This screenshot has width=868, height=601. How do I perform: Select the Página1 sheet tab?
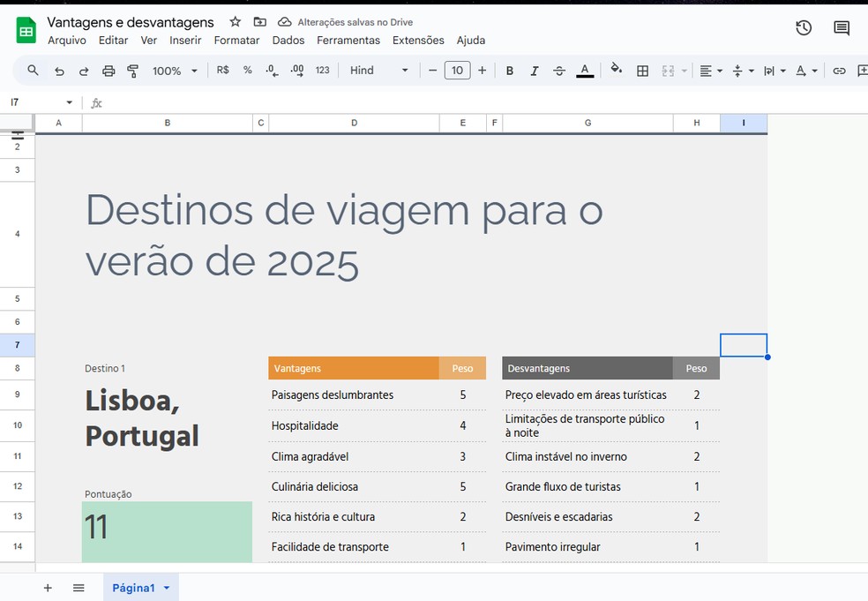tap(134, 587)
